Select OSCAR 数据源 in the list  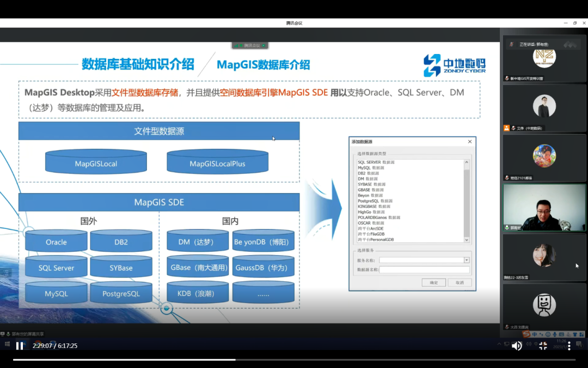coord(371,223)
